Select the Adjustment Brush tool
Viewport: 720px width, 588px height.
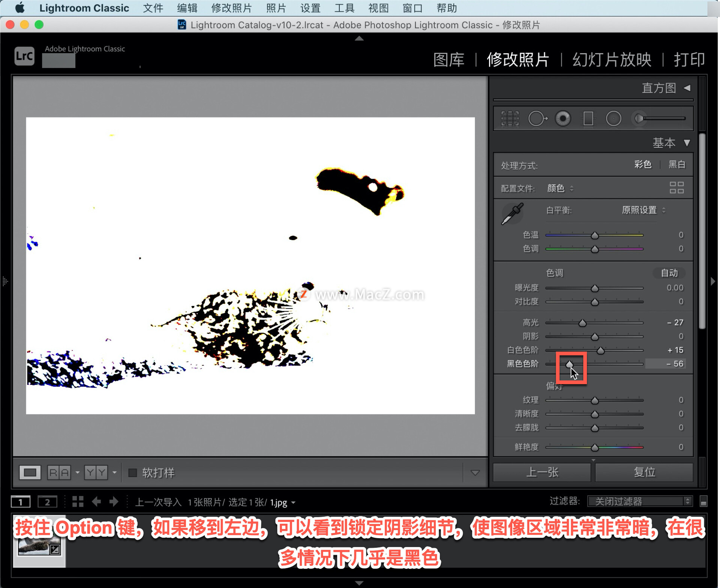pos(660,119)
